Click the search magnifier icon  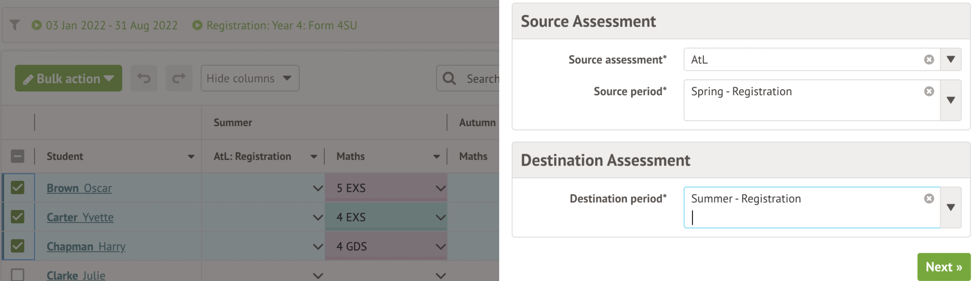click(x=449, y=78)
